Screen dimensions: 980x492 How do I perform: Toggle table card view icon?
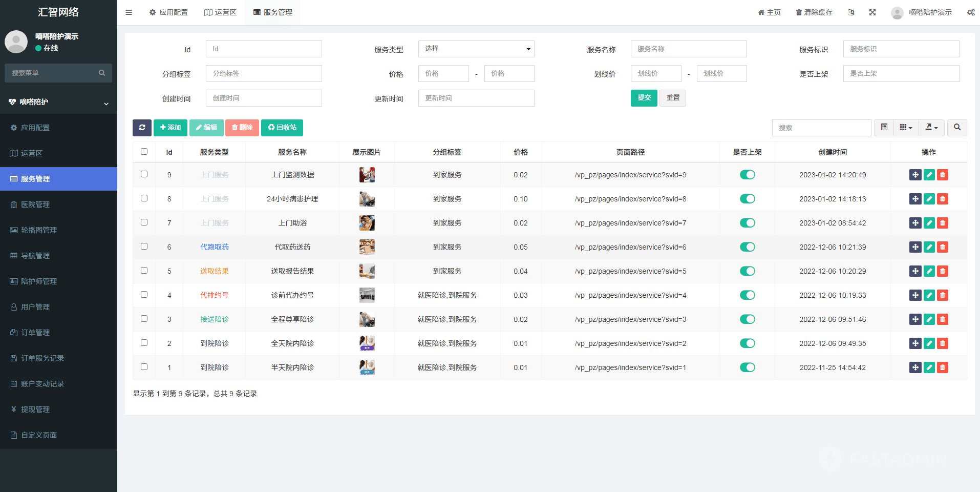(x=884, y=128)
